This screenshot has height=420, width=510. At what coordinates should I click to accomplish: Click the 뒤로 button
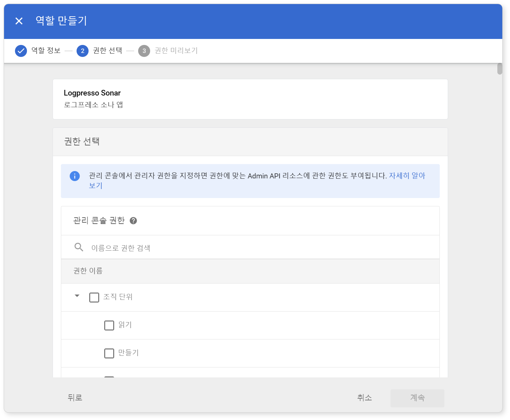pyautogui.click(x=75, y=398)
